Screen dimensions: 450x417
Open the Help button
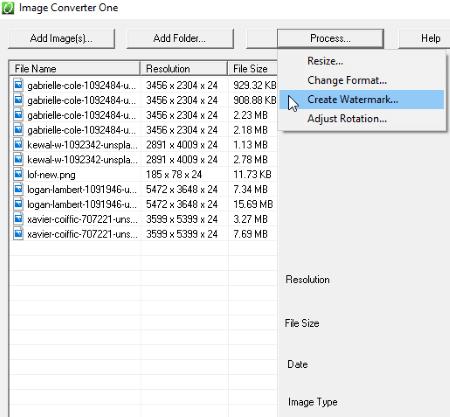(424, 39)
